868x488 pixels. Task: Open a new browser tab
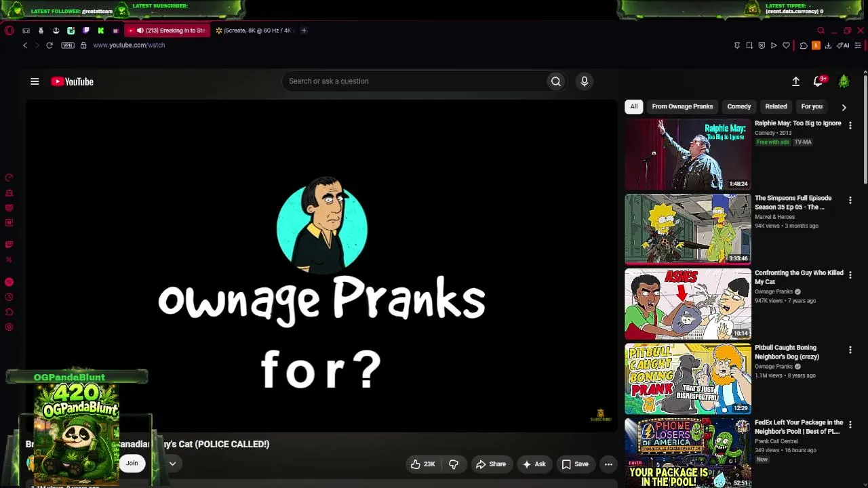304,30
